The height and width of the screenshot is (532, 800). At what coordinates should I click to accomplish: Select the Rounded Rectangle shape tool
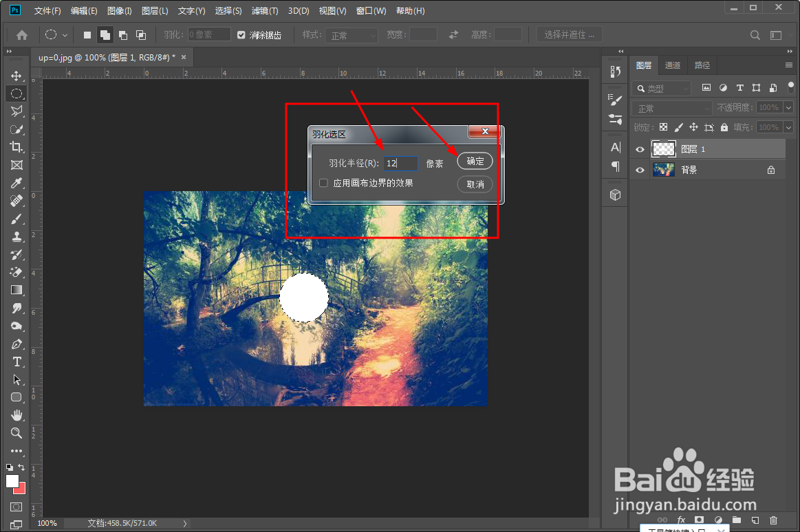17,397
